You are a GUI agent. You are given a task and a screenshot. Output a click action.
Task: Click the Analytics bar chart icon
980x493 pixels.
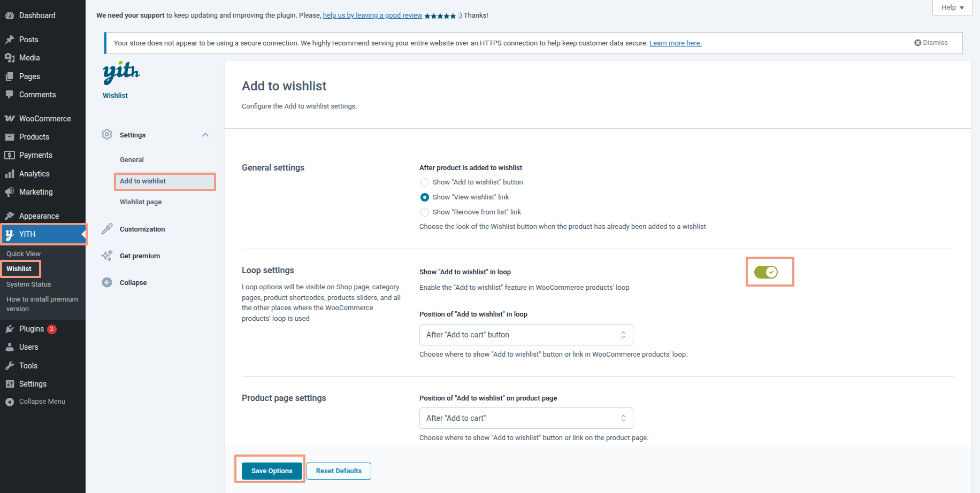tap(10, 174)
